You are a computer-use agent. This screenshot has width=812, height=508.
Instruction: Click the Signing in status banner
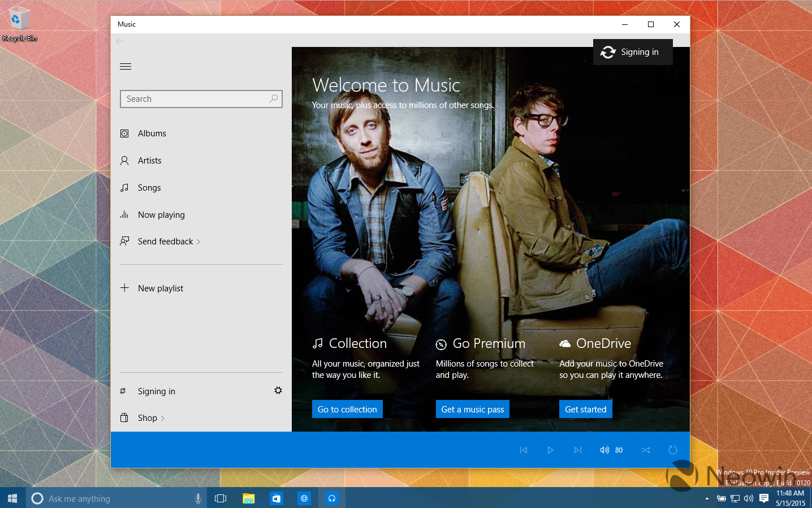click(x=633, y=52)
